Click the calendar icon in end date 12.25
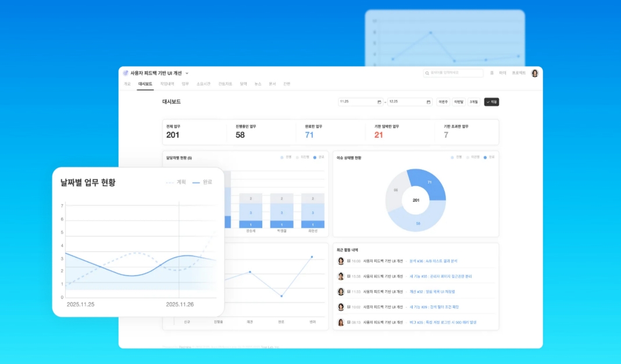This screenshot has width=621, height=364. [x=429, y=102]
